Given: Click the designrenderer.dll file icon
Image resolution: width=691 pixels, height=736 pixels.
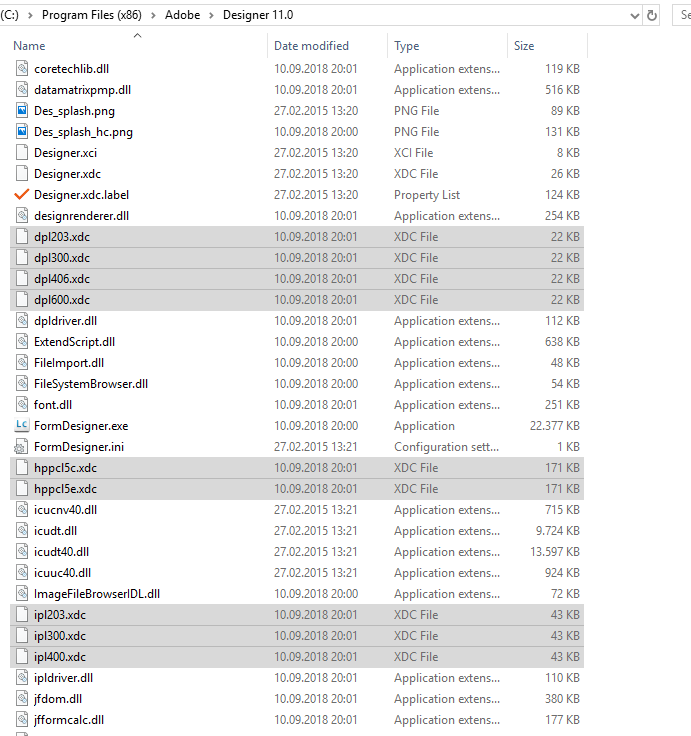Looking at the screenshot, I should pyautogui.click(x=22, y=216).
